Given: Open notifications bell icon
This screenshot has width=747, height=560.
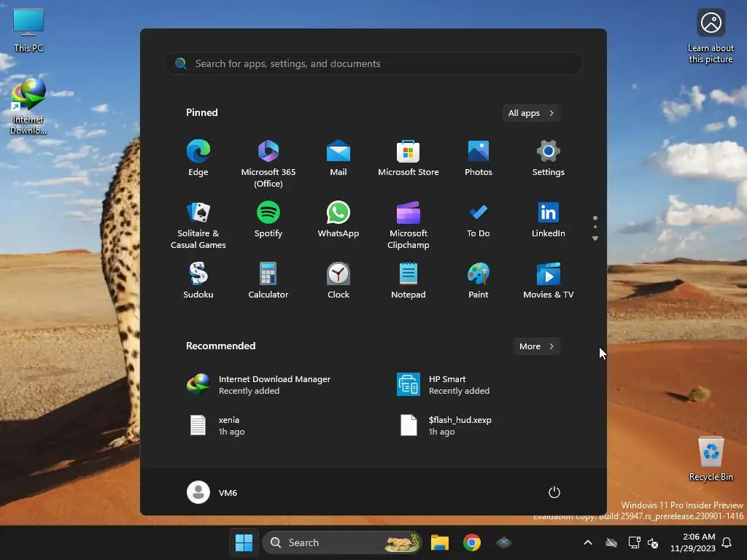Looking at the screenshot, I should (727, 542).
